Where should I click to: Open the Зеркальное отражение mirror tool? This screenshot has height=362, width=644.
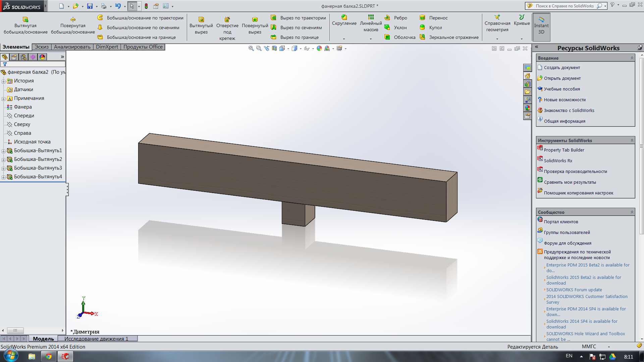pos(450,37)
